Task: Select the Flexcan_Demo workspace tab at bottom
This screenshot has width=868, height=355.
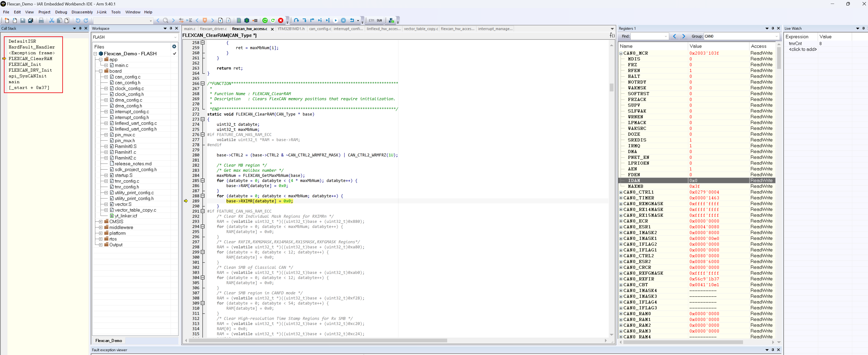Action: [x=109, y=341]
